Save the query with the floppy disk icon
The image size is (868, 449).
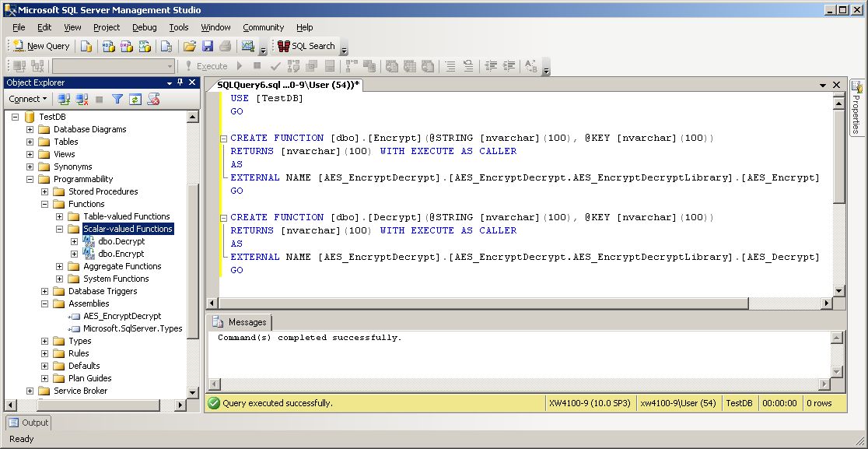[x=208, y=46]
